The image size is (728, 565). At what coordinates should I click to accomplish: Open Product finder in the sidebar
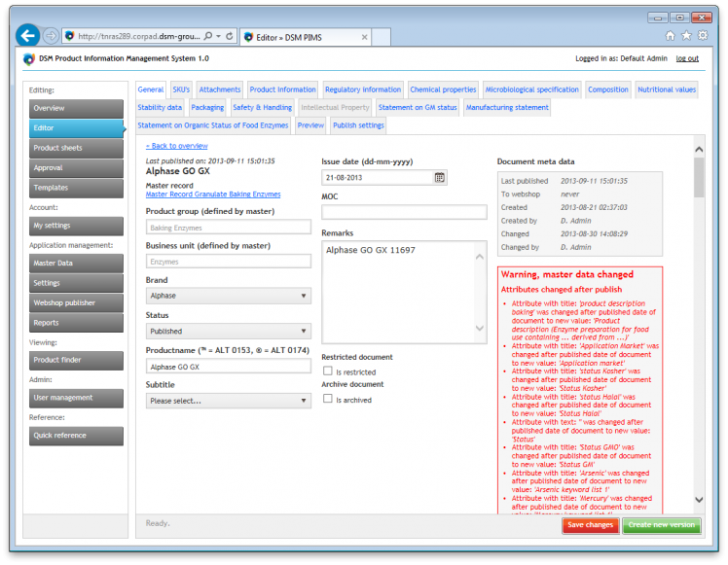(x=76, y=361)
